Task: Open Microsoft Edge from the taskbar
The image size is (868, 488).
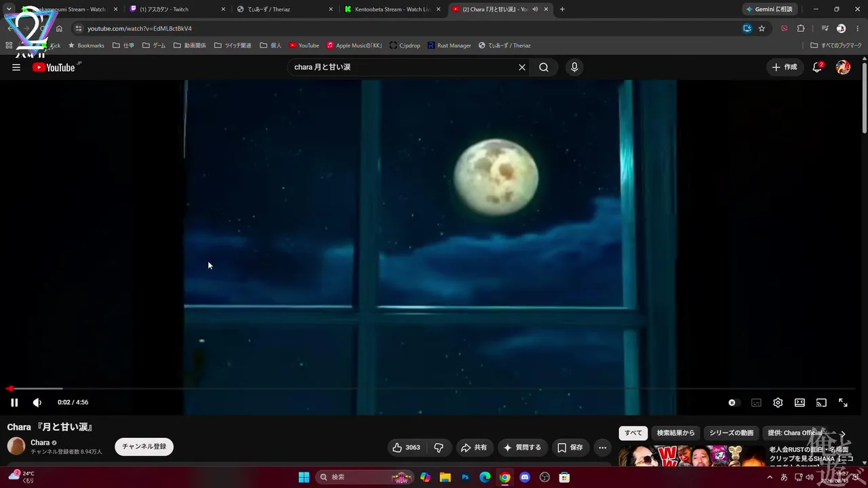Action: 485,477
